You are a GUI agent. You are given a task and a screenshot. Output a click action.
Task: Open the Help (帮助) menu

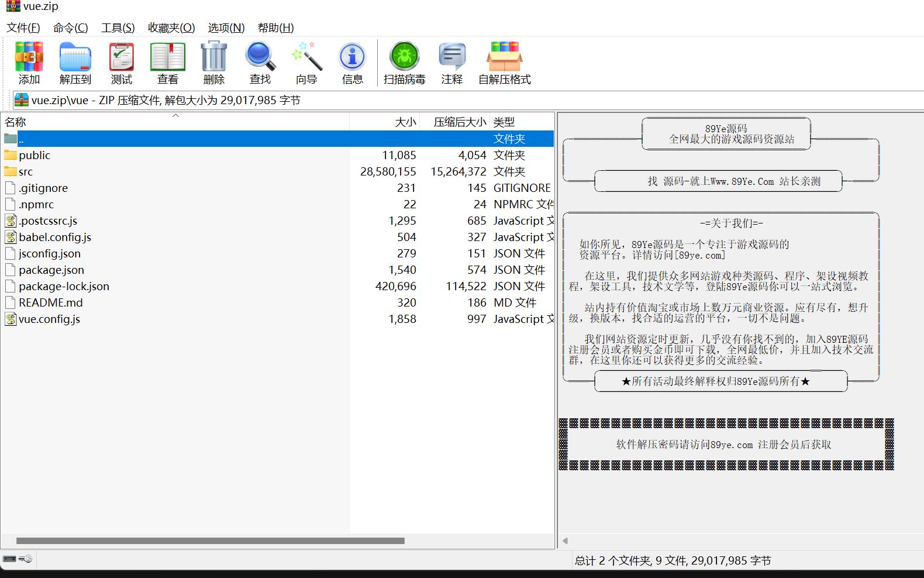click(276, 27)
